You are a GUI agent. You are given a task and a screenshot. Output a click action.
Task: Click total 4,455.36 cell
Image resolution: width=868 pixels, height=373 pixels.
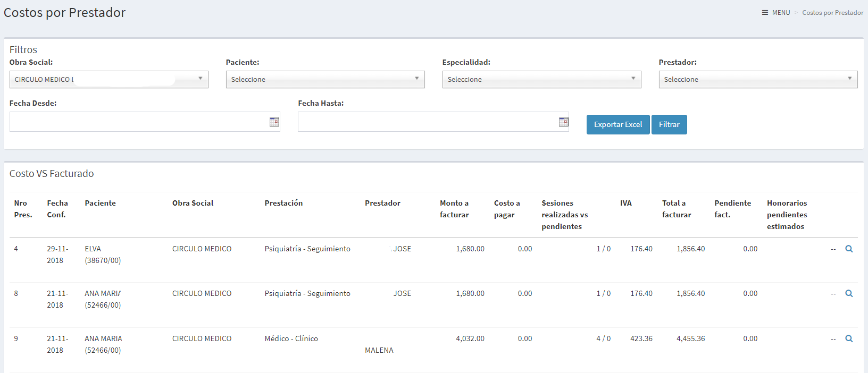tap(690, 338)
